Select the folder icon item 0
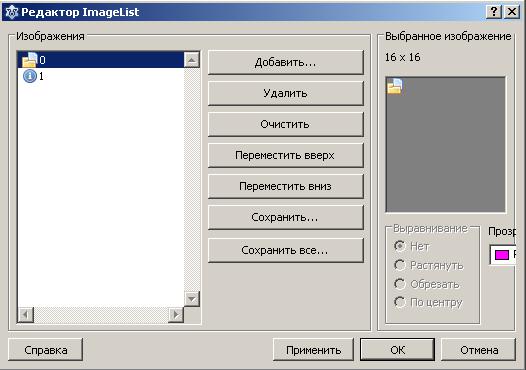526x370 pixels. coord(101,60)
